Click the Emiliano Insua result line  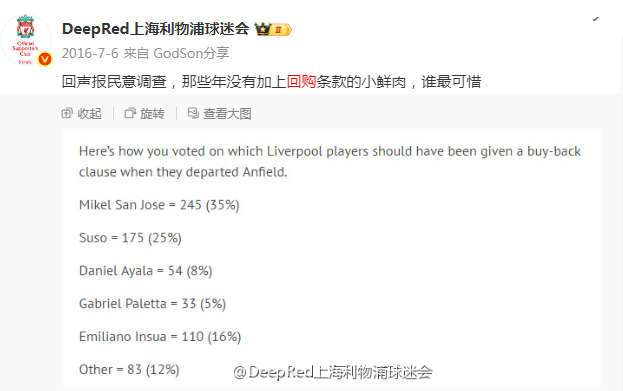coord(160,337)
